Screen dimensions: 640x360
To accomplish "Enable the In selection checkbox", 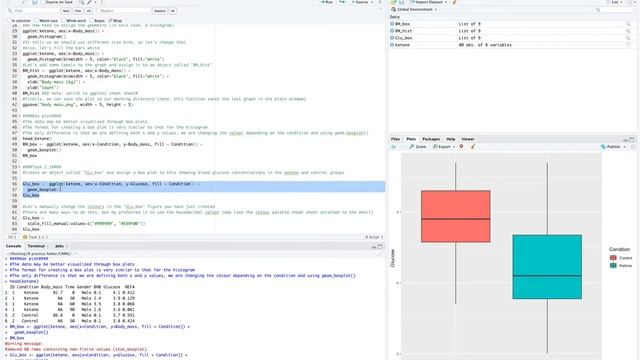I will pos(9,20).
